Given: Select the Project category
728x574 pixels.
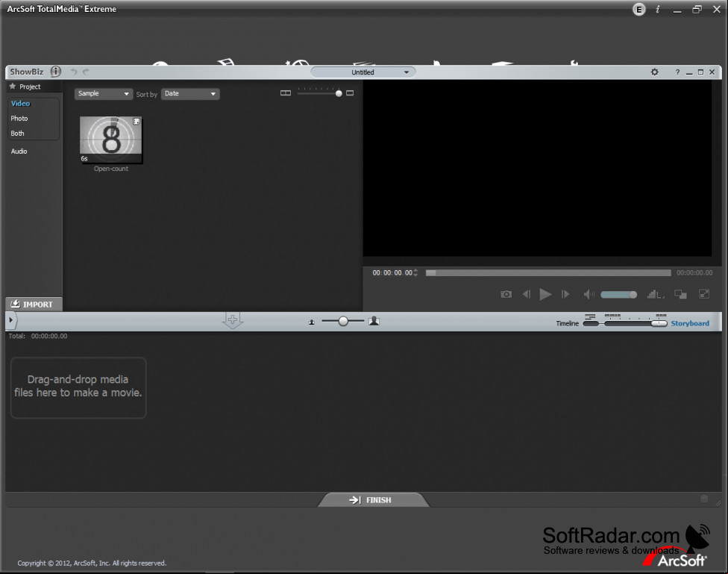Looking at the screenshot, I should click(x=30, y=87).
